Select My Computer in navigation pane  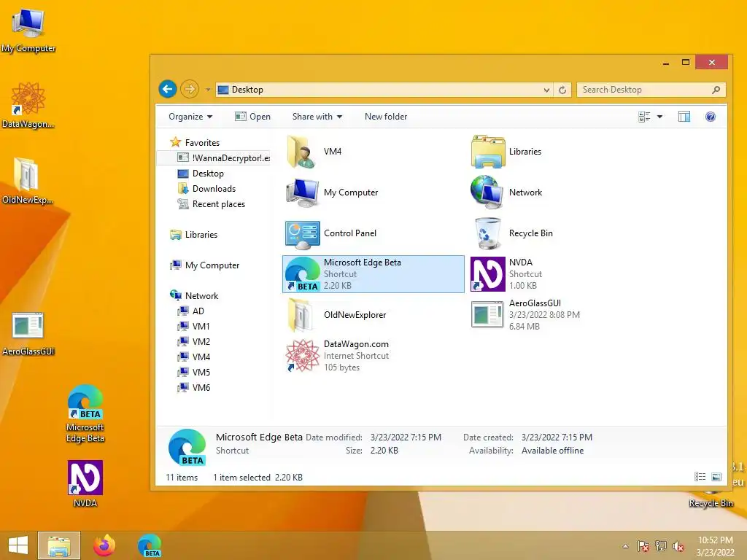(x=205, y=265)
